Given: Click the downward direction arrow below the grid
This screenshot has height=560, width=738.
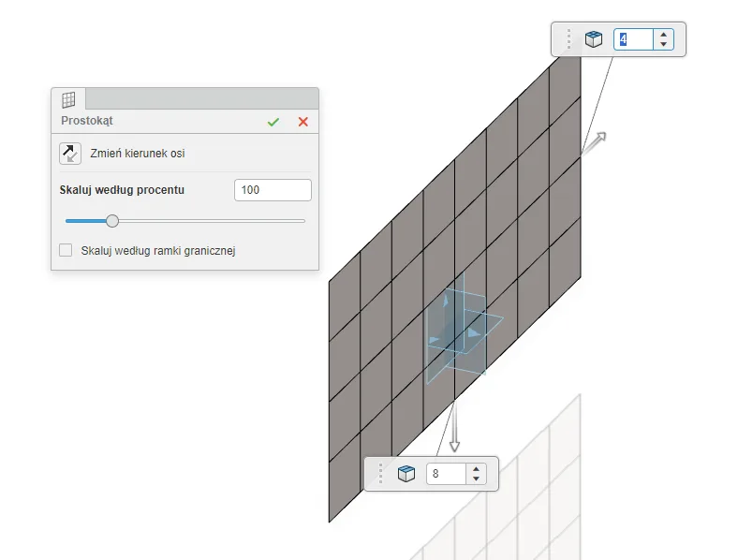Looking at the screenshot, I should (454, 427).
